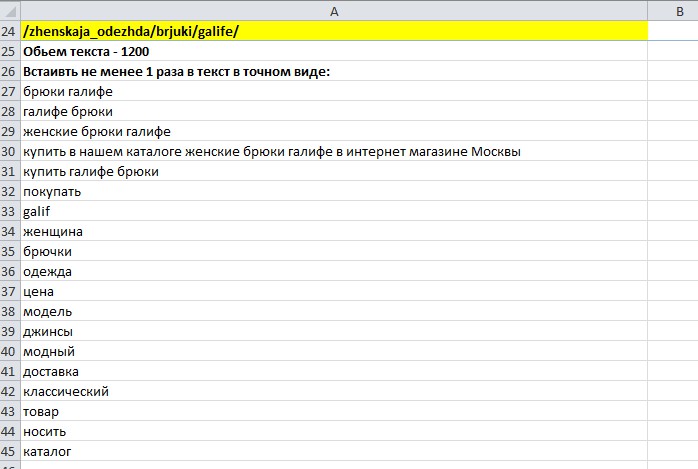This screenshot has width=698, height=469.
Task: Select cell 'носить'
Action: point(334,432)
